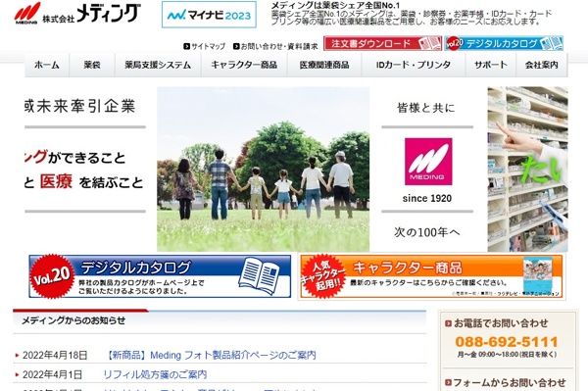Click お電話でお問い合わせ heading

[x=501, y=323]
